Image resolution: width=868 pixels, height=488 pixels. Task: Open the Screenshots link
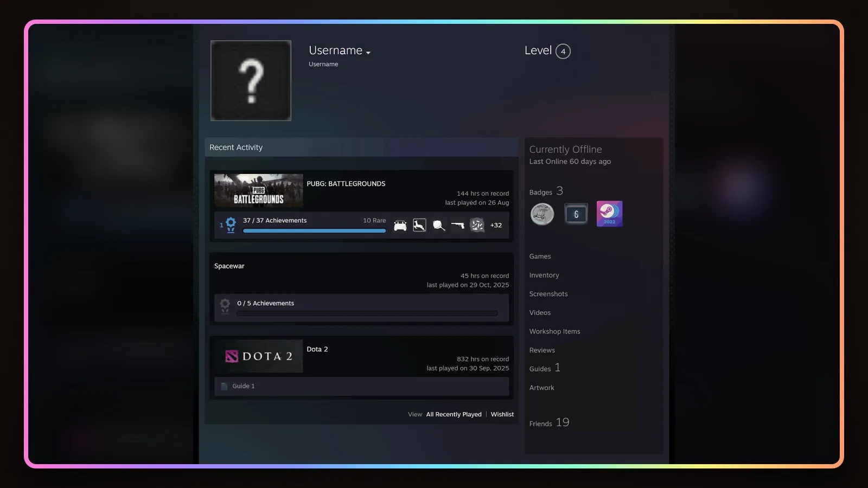tap(548, 294)
